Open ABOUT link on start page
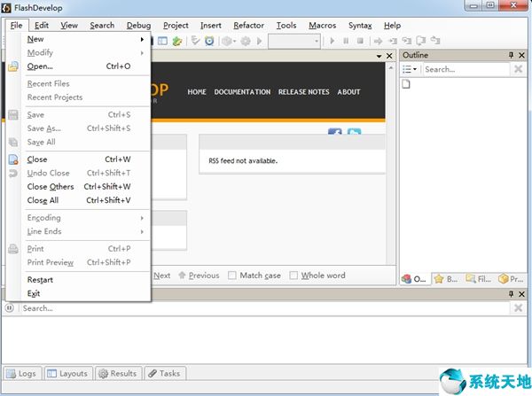 tap(348, 92)
